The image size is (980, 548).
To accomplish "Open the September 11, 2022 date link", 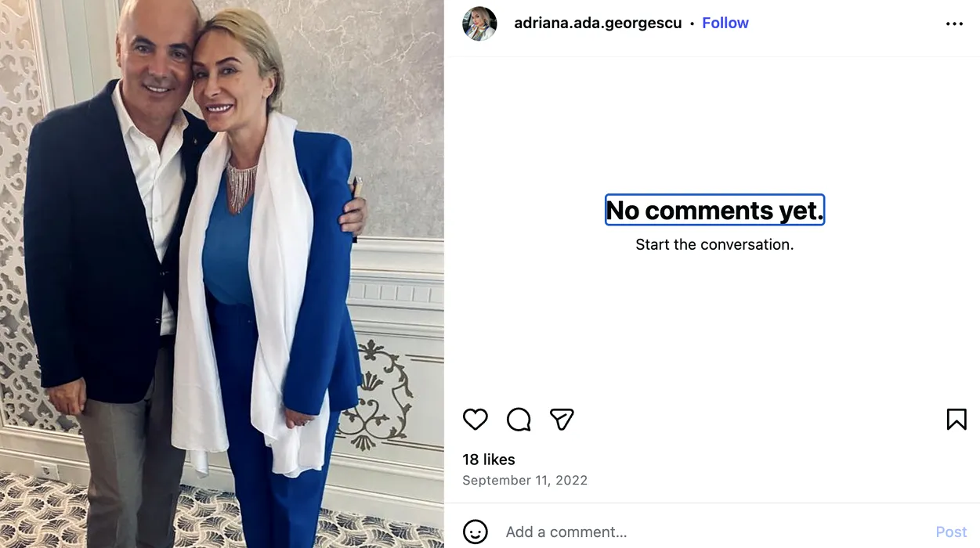I will tap(525, 480).
